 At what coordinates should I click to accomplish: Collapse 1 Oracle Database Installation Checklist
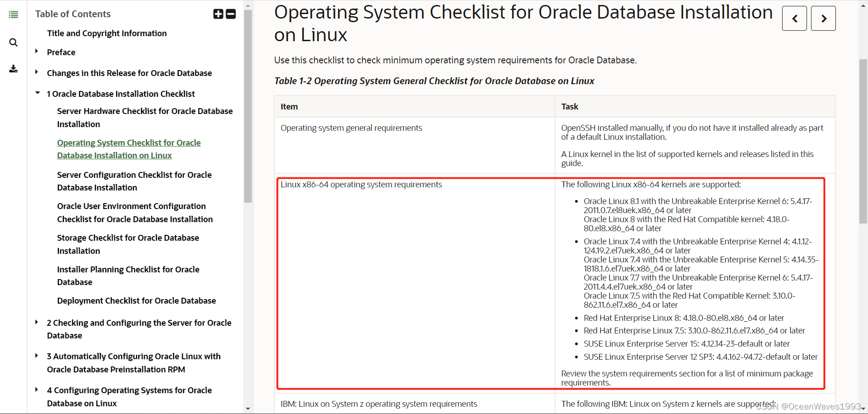point(37,93)
